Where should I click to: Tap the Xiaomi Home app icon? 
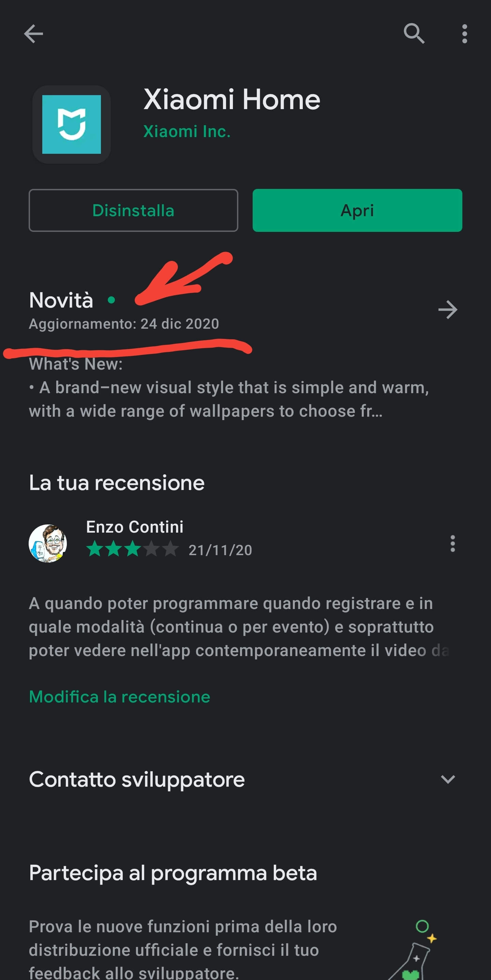[x=72, y=124]
